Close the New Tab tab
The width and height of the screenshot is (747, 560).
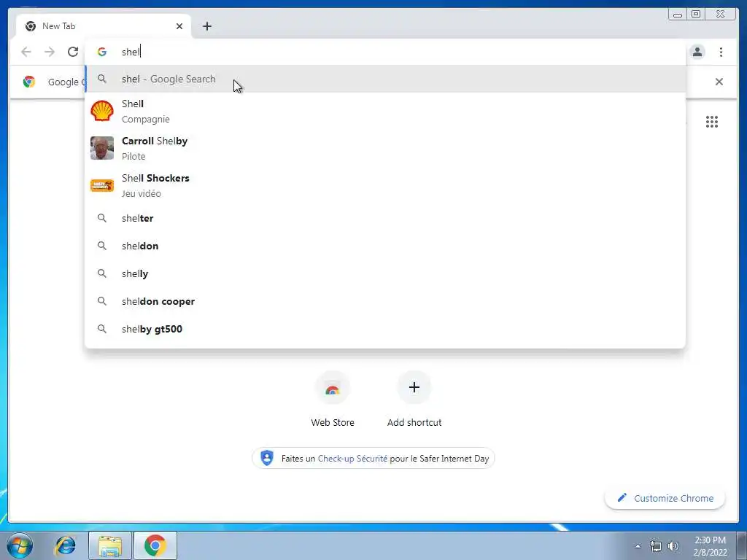[x=179, y=26]
